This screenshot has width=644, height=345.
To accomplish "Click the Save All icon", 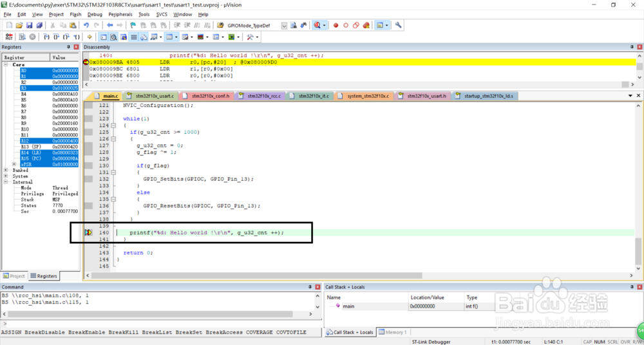I will click(39, 26).
